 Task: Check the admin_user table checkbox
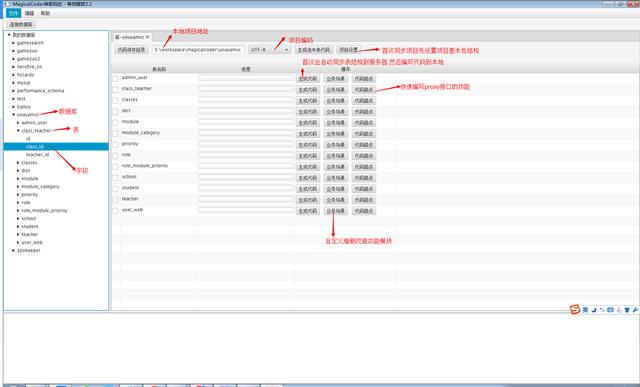116,78
